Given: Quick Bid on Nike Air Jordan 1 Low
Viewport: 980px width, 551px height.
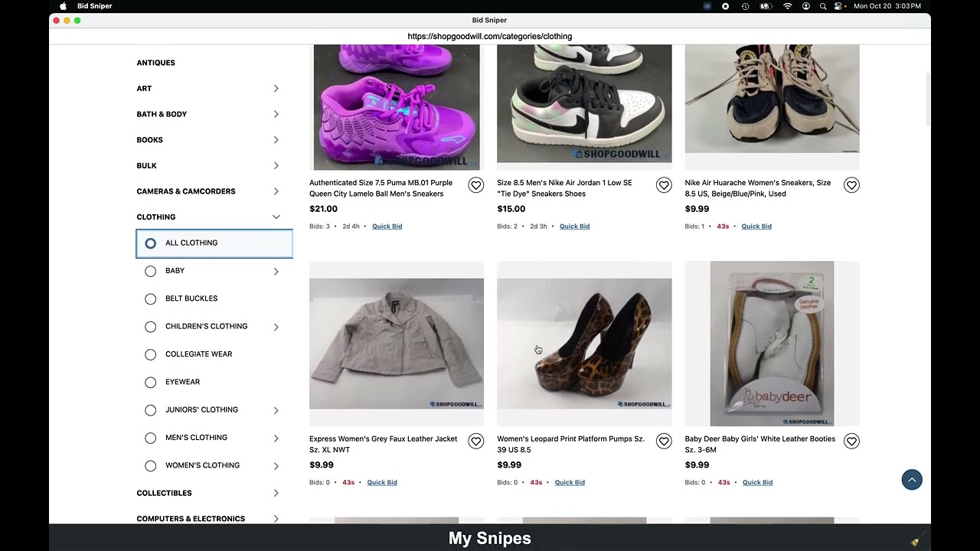Looking at the screenshot, I should click(574, 227).
